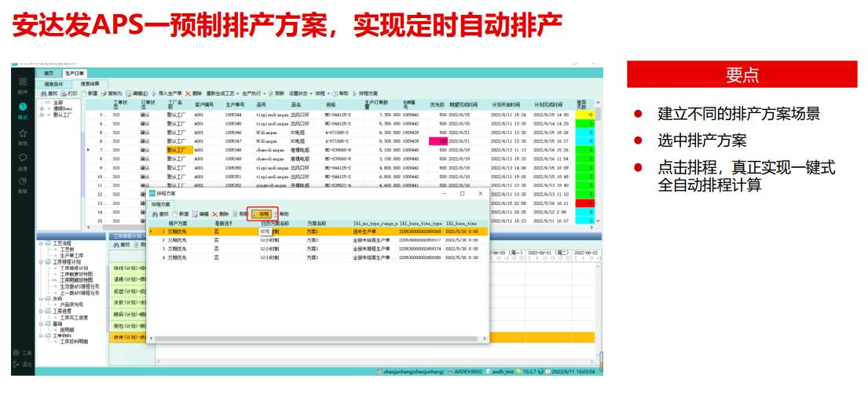Switch to the 首页 tab
868x416 pixels.
[49, 73]
